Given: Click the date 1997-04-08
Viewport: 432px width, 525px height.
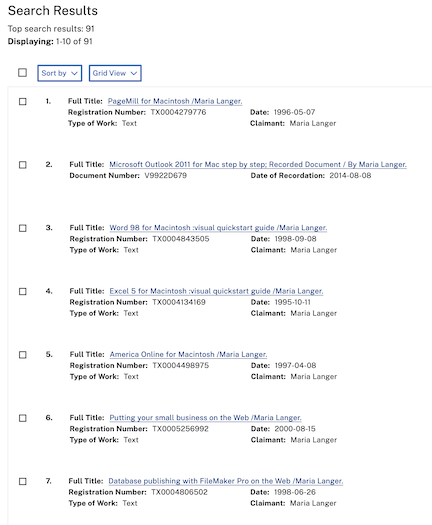Looking at the screenshot, I should (295, 365).
